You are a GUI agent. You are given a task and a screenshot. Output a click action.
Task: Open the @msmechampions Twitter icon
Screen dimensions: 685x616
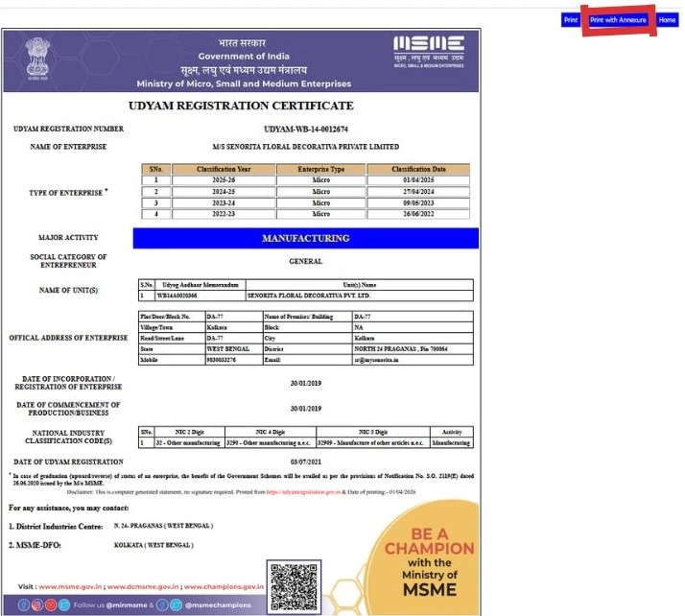pos(177,605)
